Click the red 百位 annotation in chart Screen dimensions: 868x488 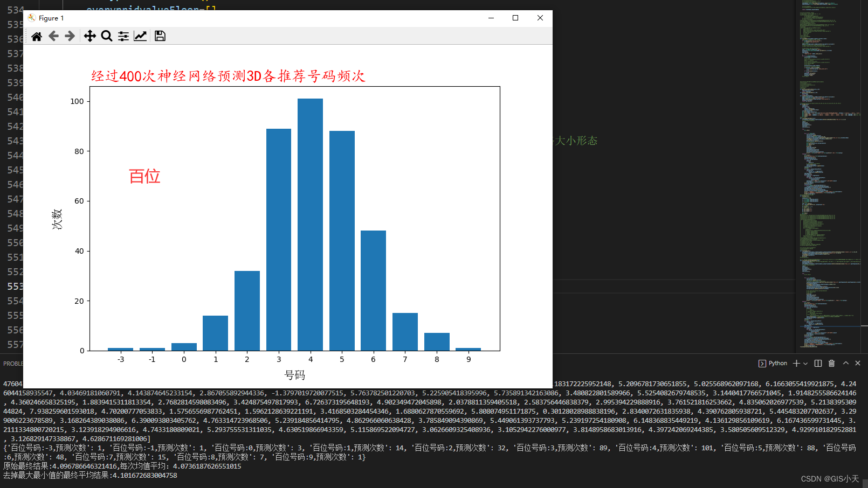click(x=144, y=176)
